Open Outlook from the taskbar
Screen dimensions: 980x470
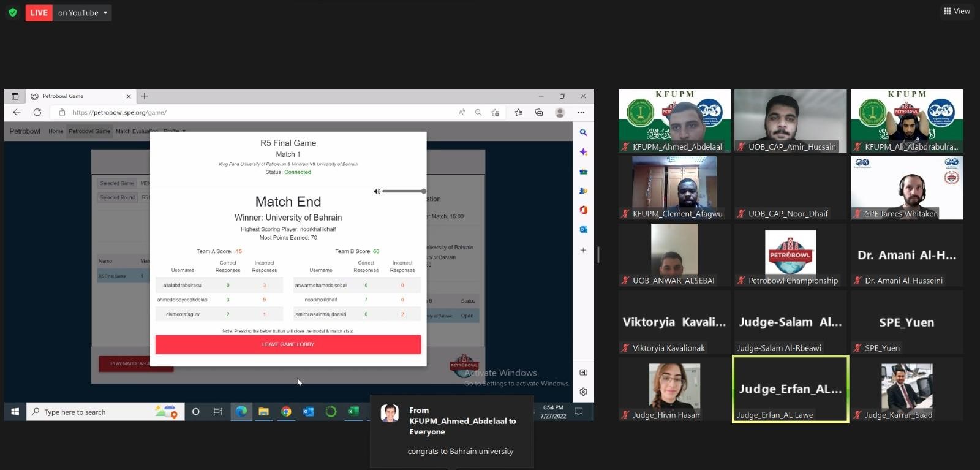[309, 412]
